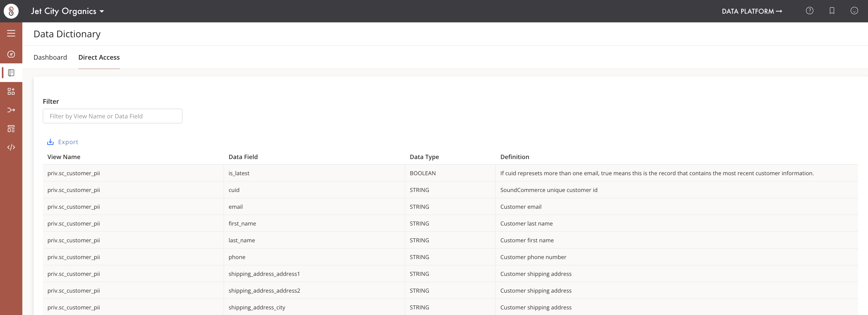
Task: Focus the Filter by View Name input
Action: click(113, 116)
